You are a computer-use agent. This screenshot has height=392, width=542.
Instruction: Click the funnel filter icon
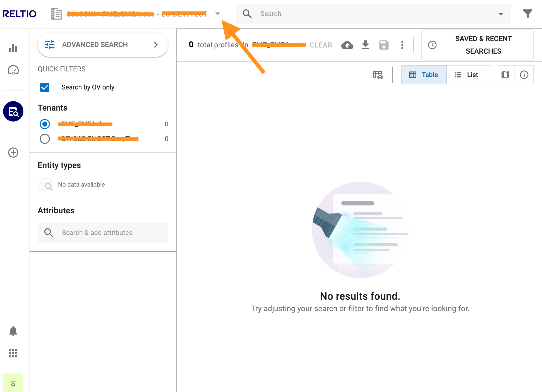pos(527,14)
